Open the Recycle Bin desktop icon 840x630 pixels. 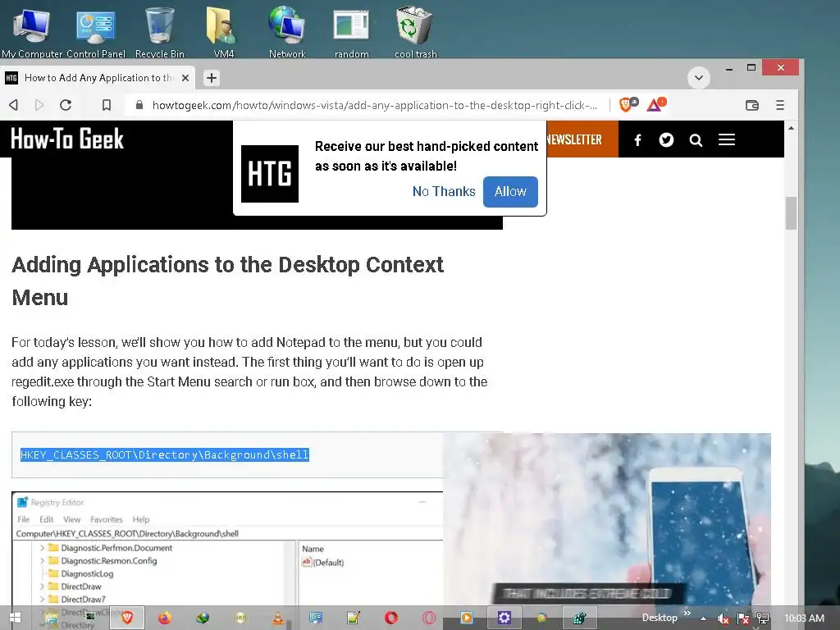click(160, 30)
